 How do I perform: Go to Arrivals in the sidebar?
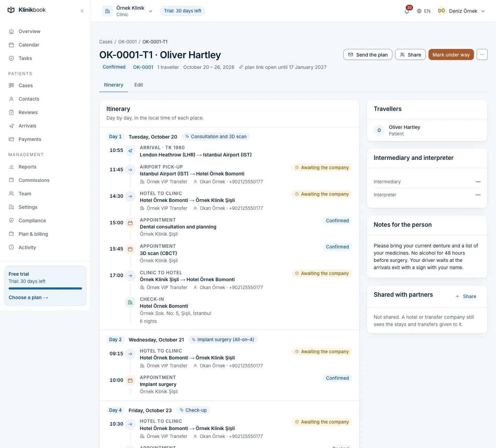[45, 126]
